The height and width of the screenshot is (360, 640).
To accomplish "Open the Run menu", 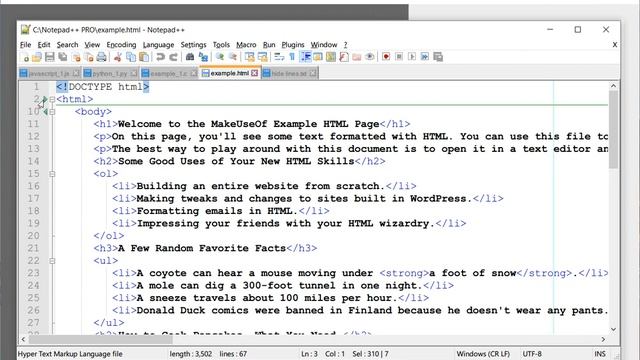I will [269, 45].
